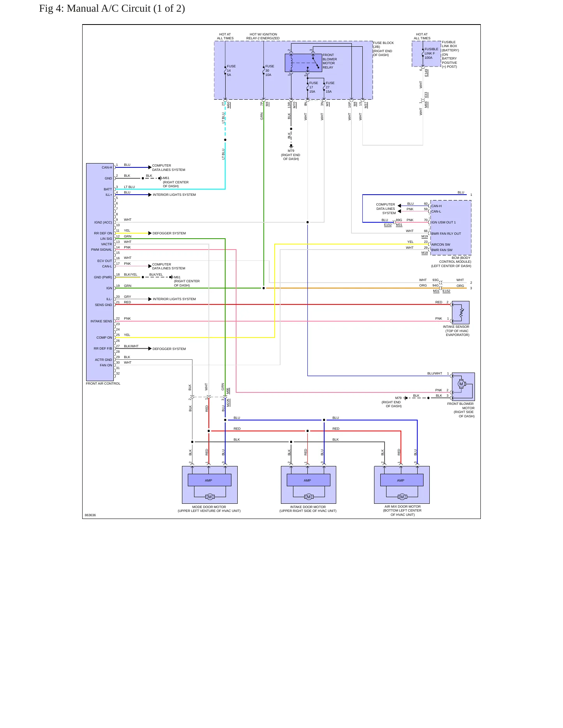Viewport: 563px width, 728px height.
Task: Select the intake door motor M symbol
Action: (x=309, y=497)
